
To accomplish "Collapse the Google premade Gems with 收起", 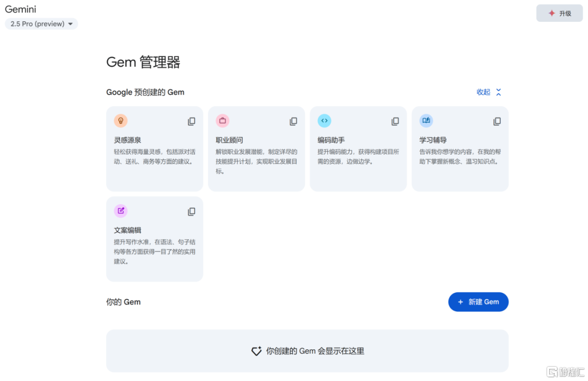I will (488, 92).
